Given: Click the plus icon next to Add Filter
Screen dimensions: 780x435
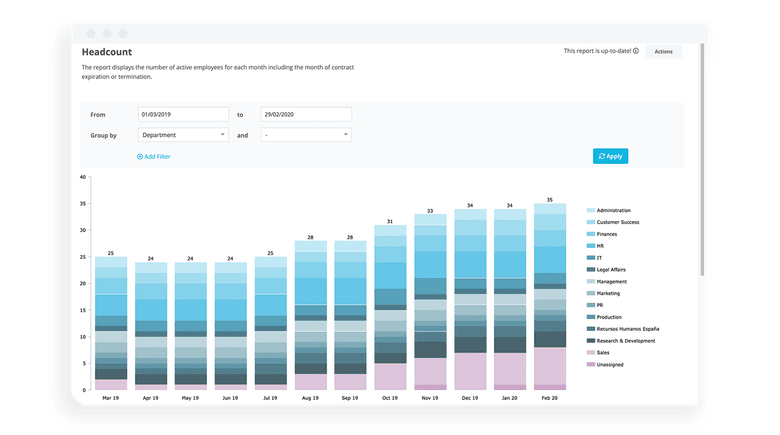Looking at the screenshot, I should coord(140,157).
